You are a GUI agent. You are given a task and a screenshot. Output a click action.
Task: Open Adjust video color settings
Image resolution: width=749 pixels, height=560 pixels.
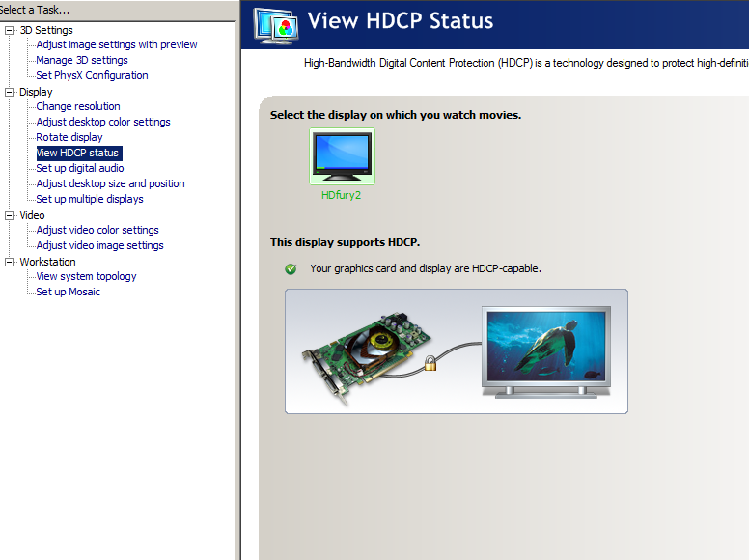point(97,230)
